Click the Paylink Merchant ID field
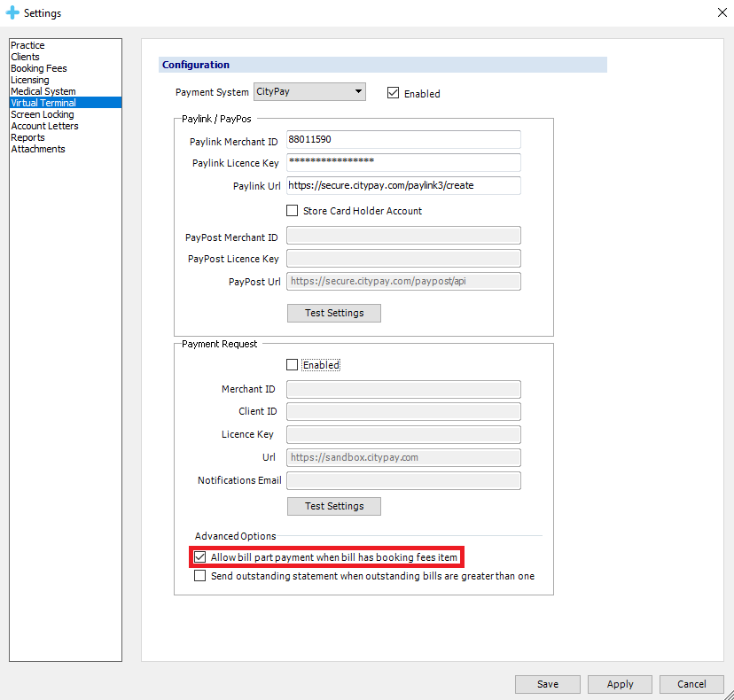734x700 pixels. click(403, 140)
